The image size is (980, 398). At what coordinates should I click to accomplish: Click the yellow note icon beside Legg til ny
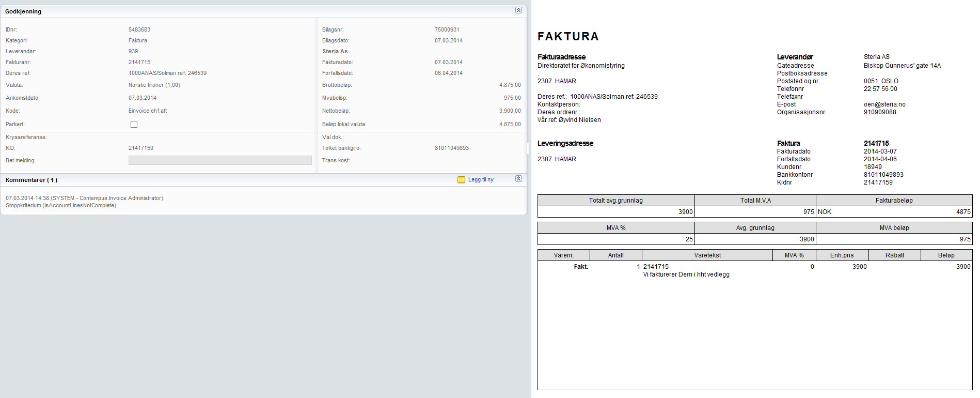(461, 180)
